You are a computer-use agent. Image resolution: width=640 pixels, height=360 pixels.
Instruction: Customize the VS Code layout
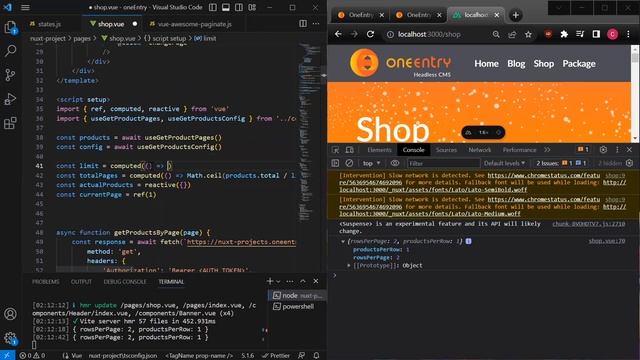tap(252, 7)
